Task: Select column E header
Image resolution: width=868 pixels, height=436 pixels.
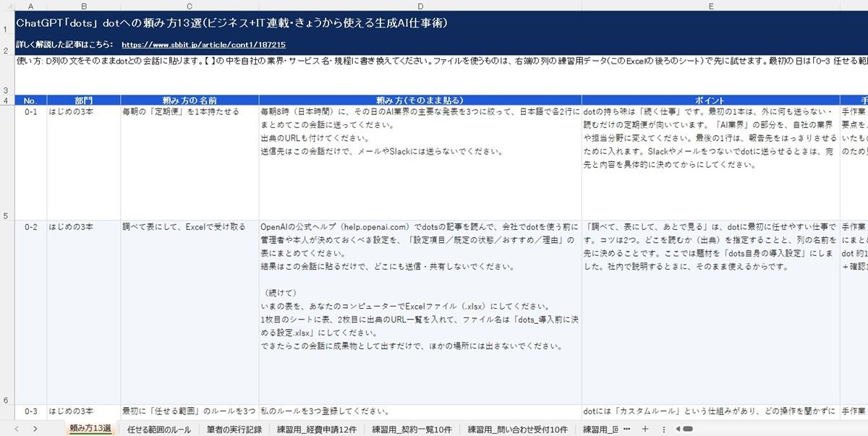Action: (711, 6)
